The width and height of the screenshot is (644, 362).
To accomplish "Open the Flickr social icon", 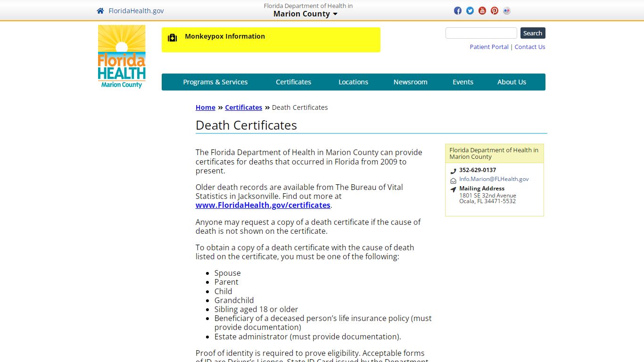I will coord(507,11).
